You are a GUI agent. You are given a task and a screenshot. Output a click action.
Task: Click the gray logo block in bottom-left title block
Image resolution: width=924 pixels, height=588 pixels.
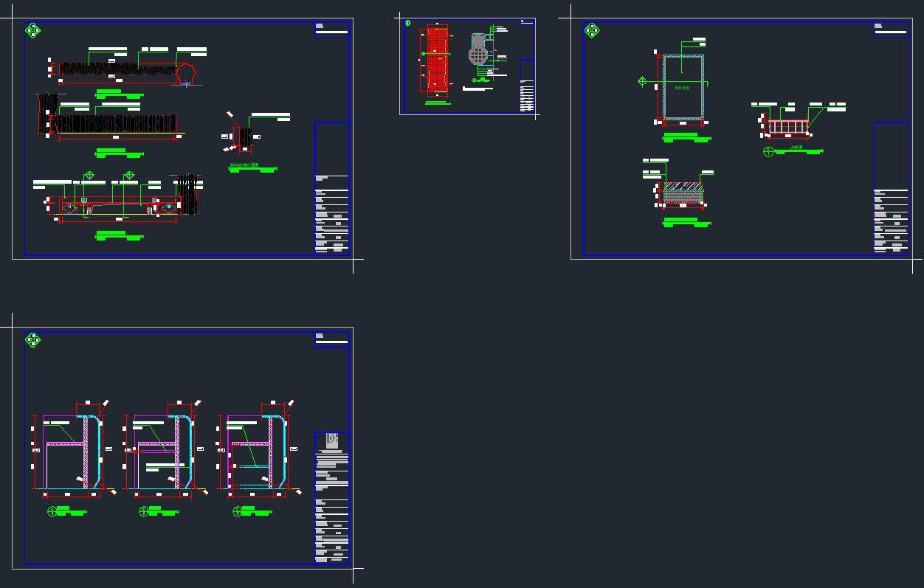(x=332, y=440)
